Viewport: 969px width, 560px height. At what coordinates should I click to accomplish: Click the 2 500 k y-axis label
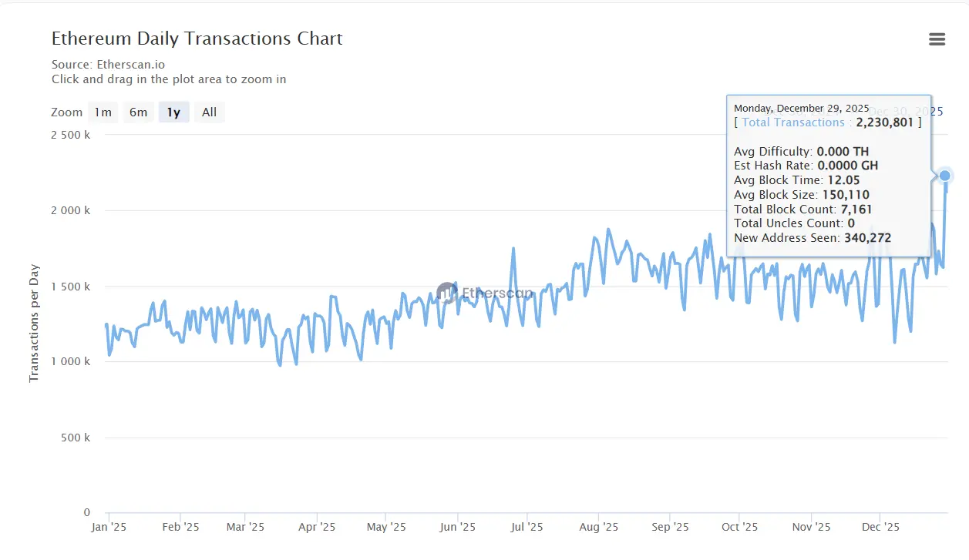point(70,135)
